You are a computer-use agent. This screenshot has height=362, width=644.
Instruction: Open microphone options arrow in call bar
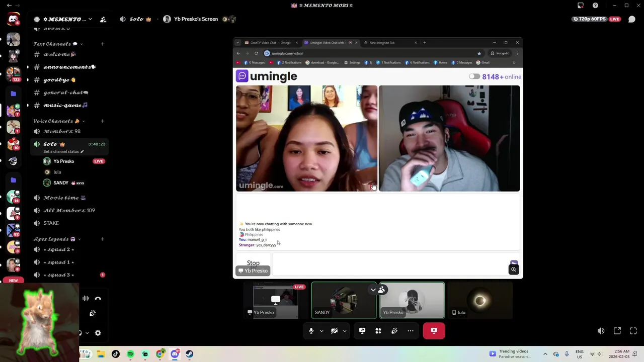(321, 331)
